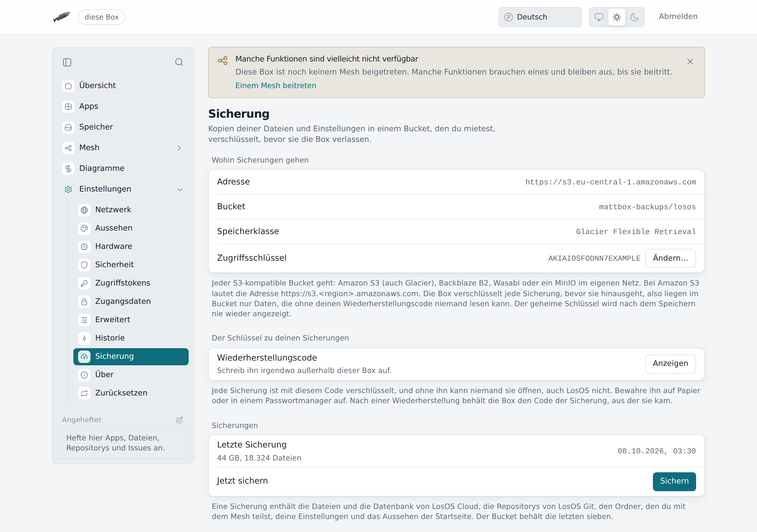
Task: Open the Zurücksetzen settings page
Action: pos(131,393)
